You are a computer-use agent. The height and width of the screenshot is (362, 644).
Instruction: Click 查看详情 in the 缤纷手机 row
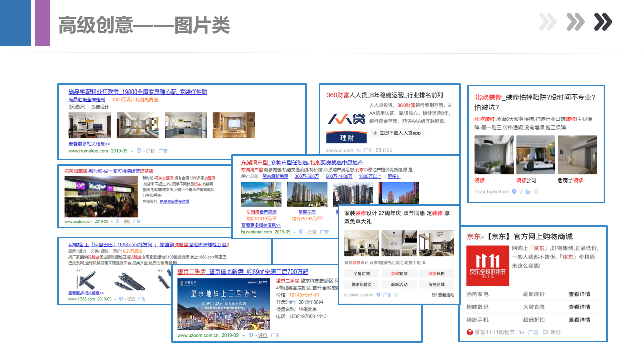pyautogui.click(x=579, y=320)
